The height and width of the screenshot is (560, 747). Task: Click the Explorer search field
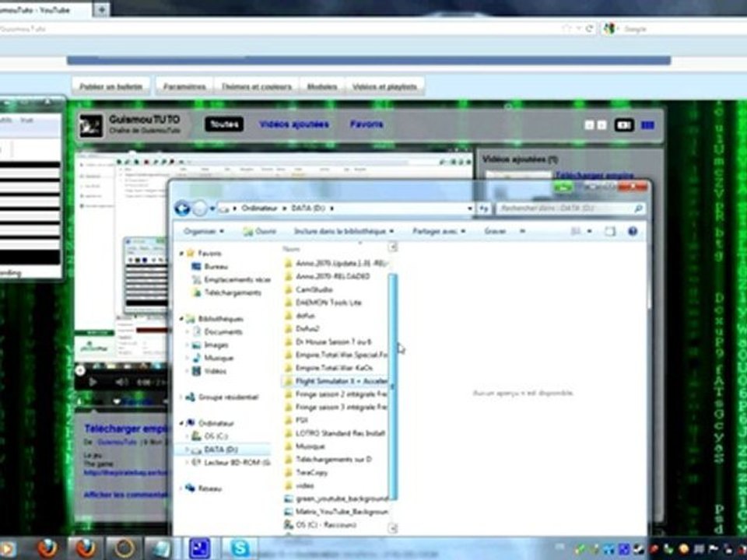(570, 208)
